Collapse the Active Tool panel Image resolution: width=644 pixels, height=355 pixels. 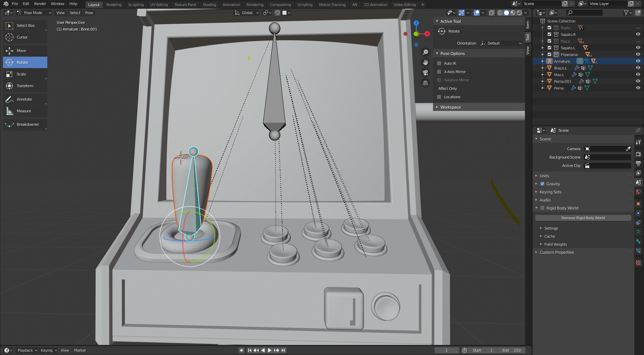pyautogui.click(x=437, y=21)
